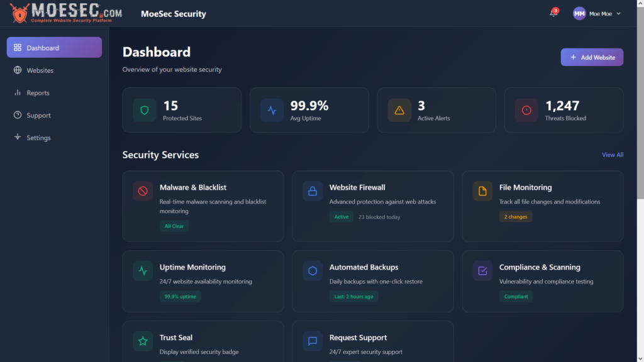
Task: Open the Reports section from the sidebar
Action: click(19, 92)
